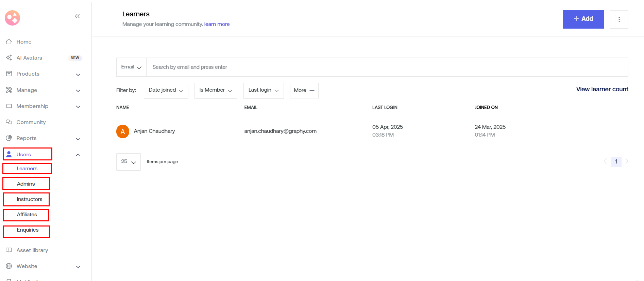
Task: Open the Asset library book icon
Action: tap(9, 250)
